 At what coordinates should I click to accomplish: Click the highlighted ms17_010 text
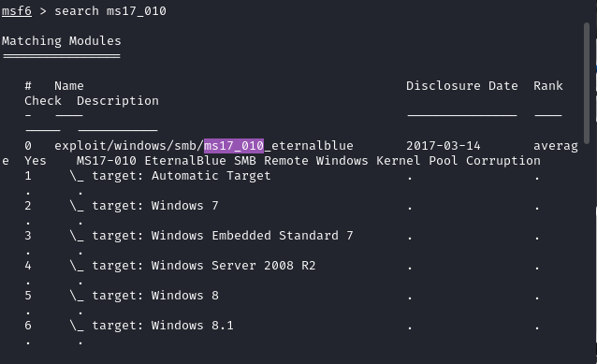(x=234, y=146)
